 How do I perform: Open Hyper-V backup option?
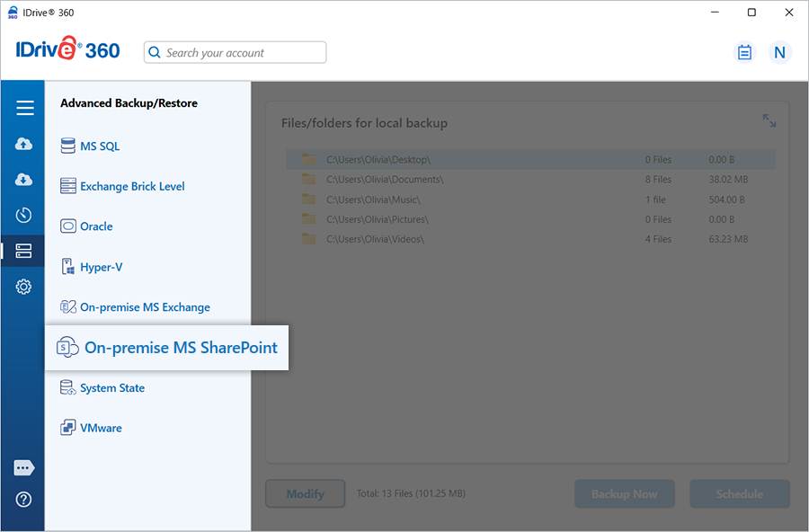pos(101,267)
